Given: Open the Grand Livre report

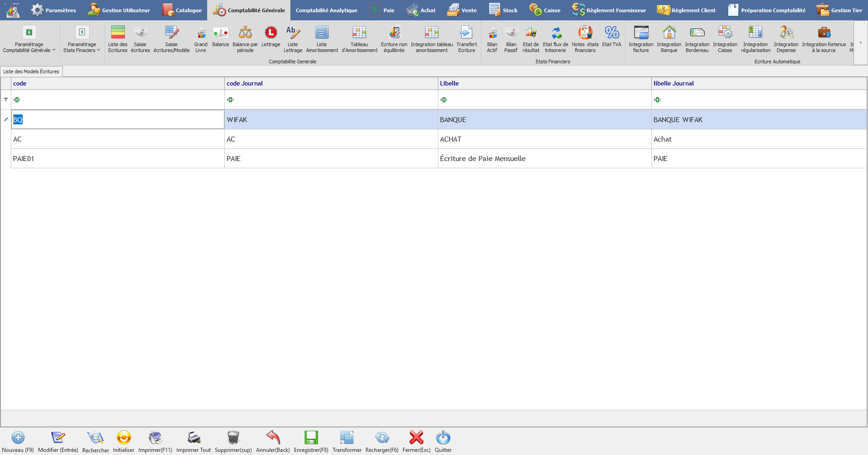Looking at the screenshot, I should [201, 39].
